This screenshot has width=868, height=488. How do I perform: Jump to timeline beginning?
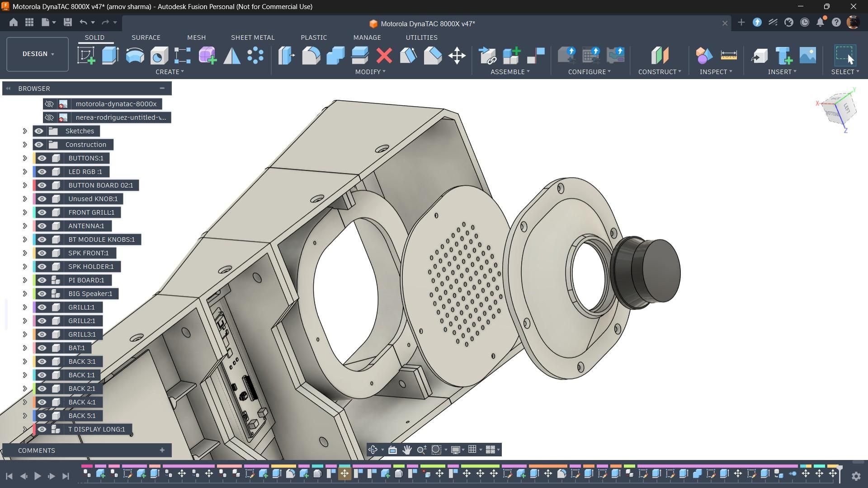[x=9, y=476]
